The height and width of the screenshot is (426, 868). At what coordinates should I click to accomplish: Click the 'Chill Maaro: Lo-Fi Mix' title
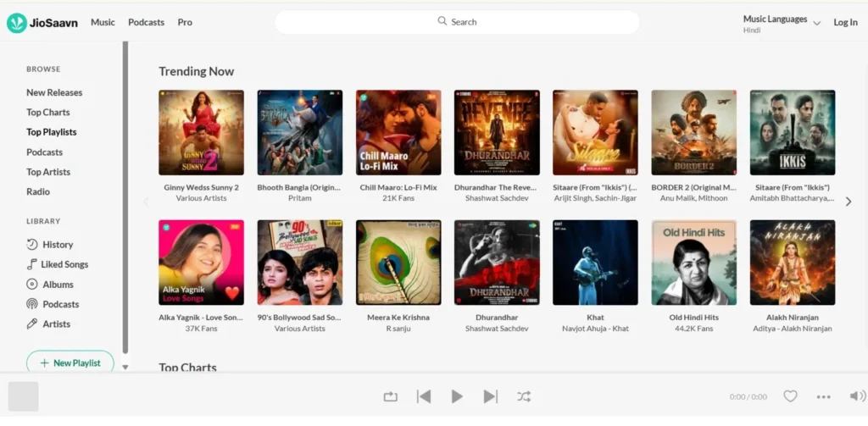tap(398, 187)
